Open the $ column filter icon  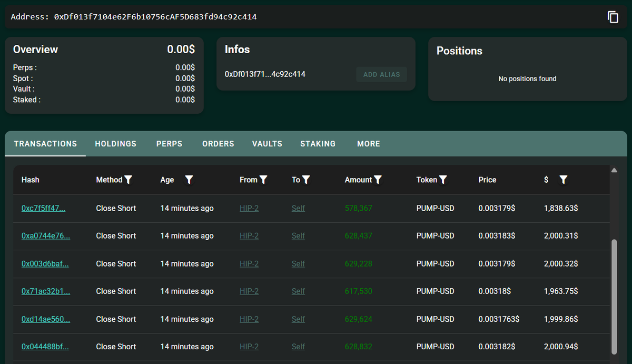tap(563, 180)
